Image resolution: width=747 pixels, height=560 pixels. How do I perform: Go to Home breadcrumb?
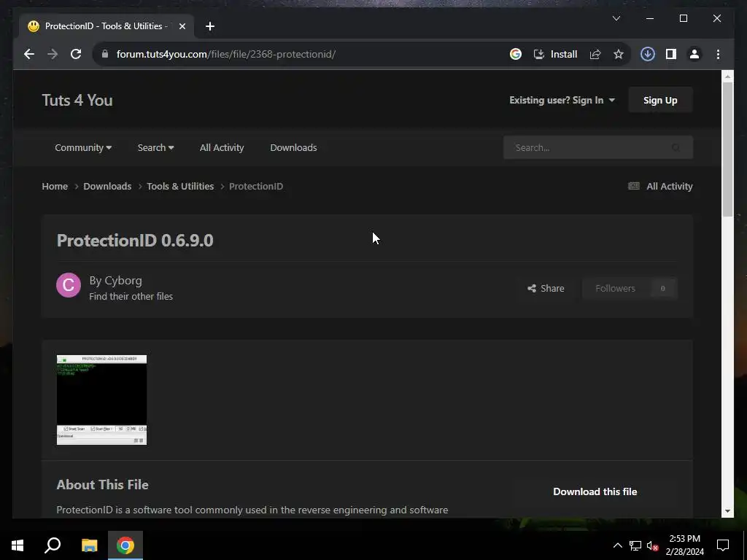55,186
